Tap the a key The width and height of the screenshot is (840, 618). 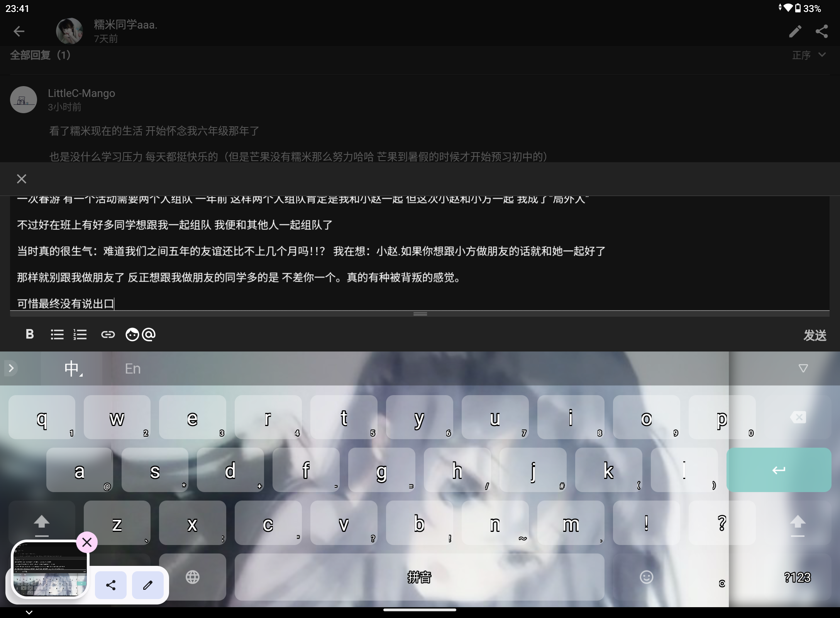pyautogui.click(x=80, y=470)
